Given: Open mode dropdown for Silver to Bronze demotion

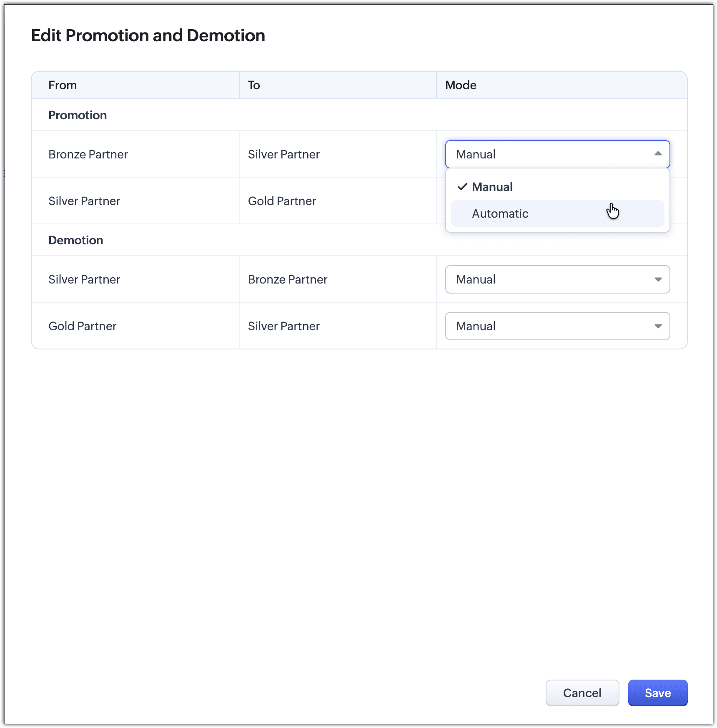Looking at the screenshot, I should (x=557, y=279).
